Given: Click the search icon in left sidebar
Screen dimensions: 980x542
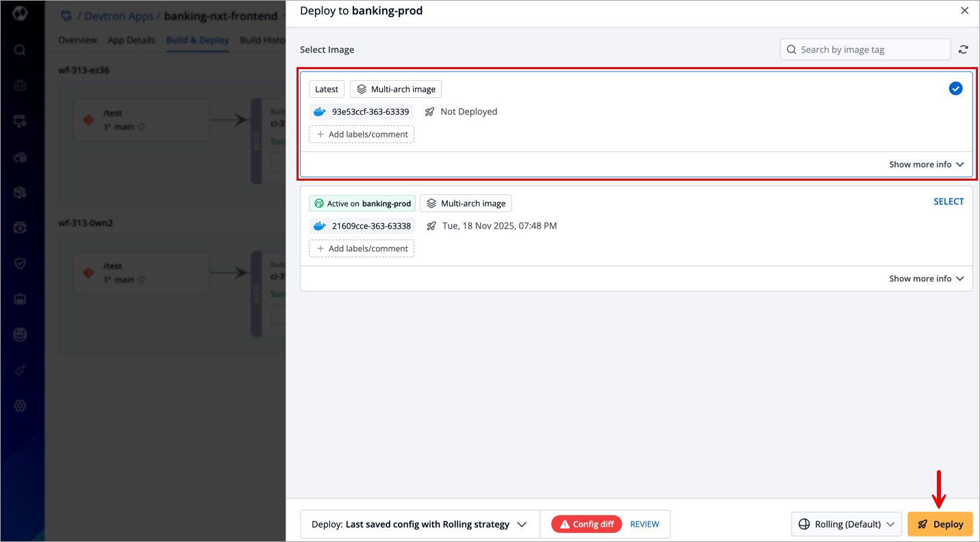Looking at the screenshot, I should tap(20, 50).
